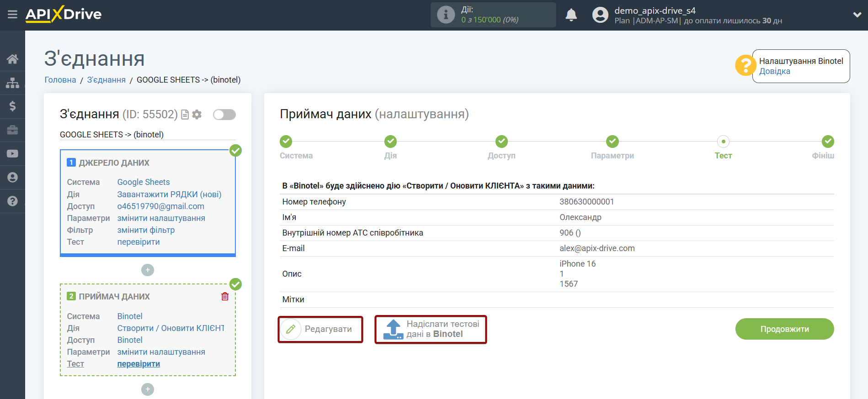Click the notification bell icon
The width and height of the screenshot is (868, 399).
point(571,15)
